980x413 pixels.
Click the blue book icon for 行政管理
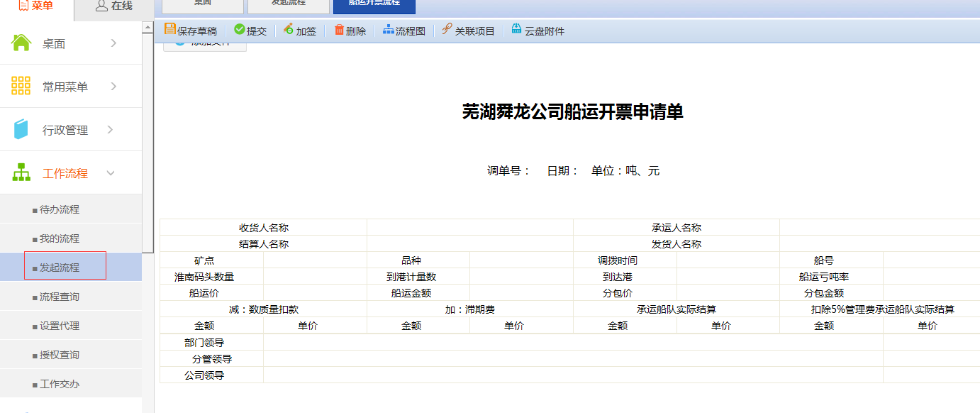pos(21,129)
